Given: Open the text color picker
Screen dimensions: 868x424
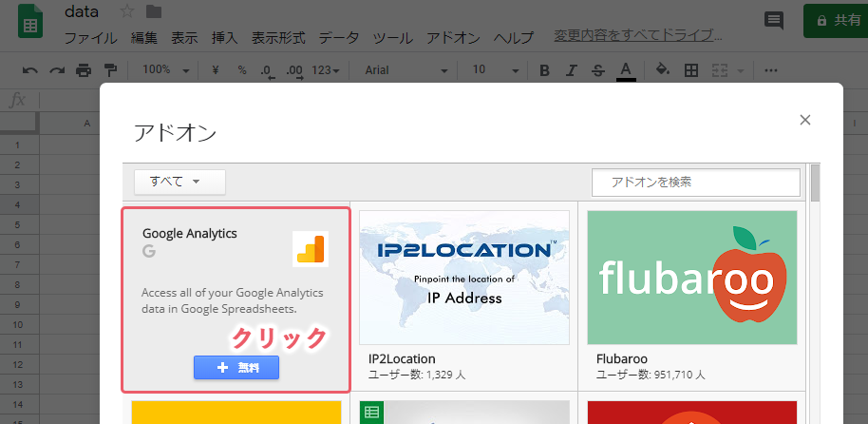Looking at the screenshot, I should (626, 70).
